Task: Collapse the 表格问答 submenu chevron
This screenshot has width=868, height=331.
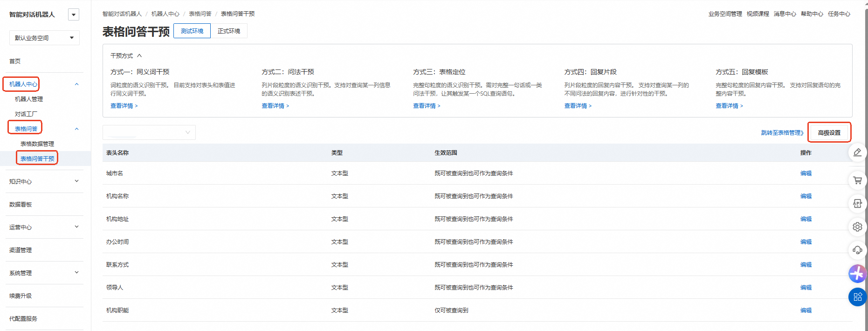Action: (77, 129)
